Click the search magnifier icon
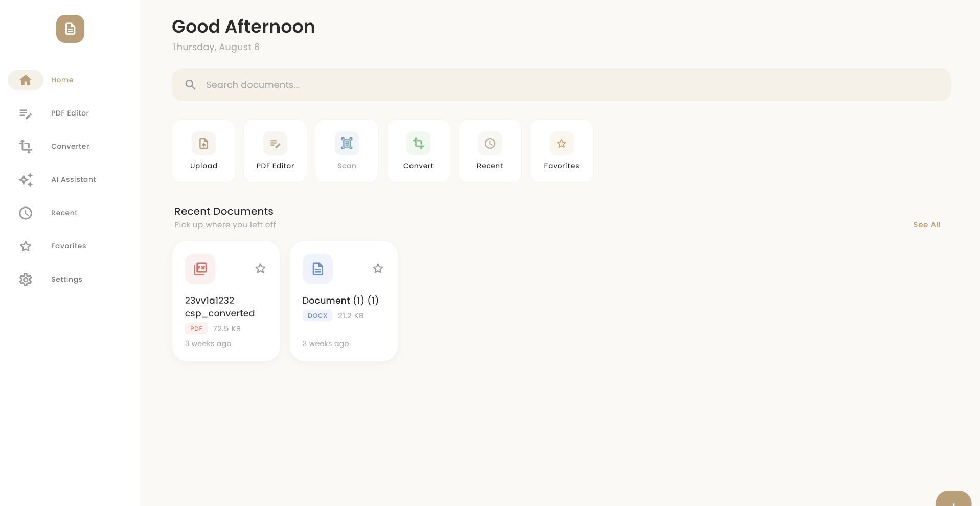 tap(190, 85)
